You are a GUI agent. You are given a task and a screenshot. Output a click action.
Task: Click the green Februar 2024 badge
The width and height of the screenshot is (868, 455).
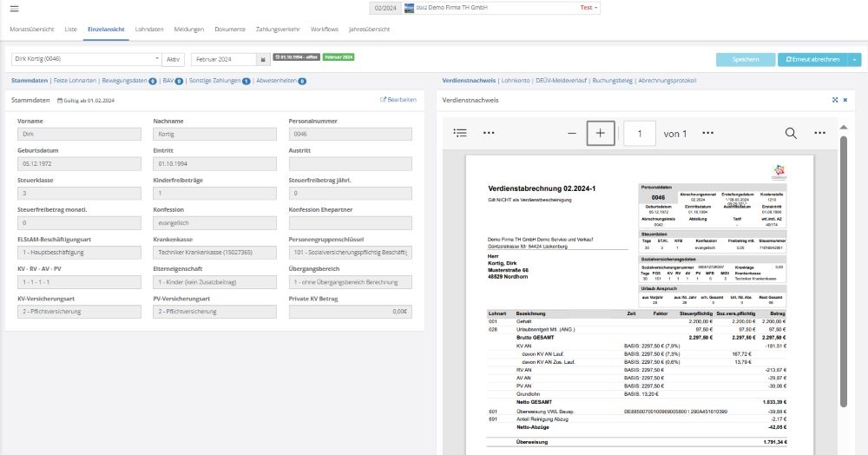[x=339, y=57]
